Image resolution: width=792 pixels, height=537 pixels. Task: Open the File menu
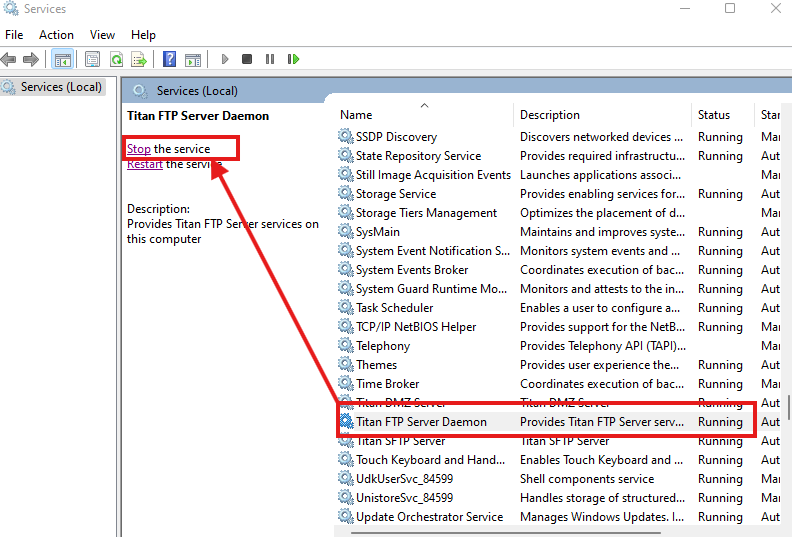(14, 35)
